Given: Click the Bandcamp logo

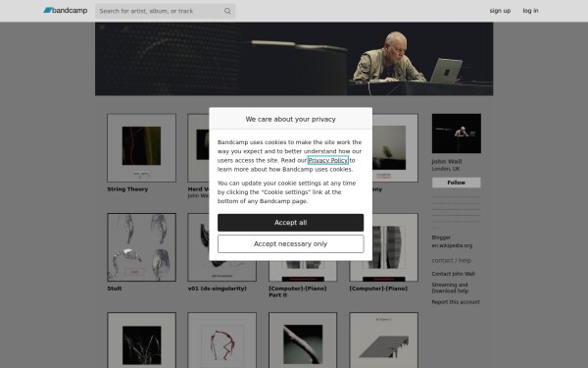Looking at the screenshot, I should coord(66,11).
